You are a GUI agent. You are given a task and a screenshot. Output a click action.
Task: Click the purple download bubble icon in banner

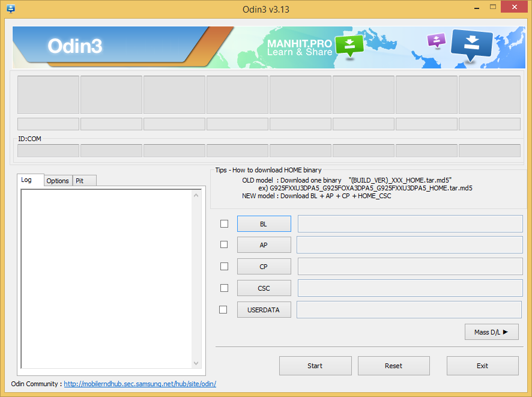[x=437, y=40]
